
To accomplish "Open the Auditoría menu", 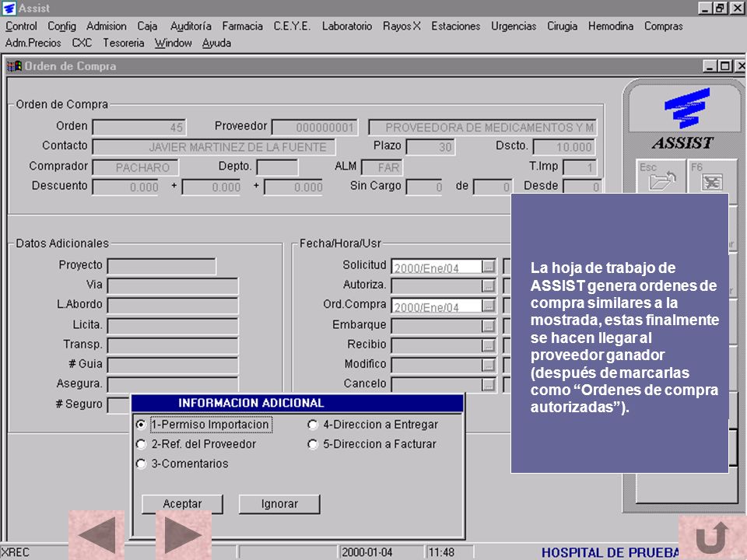I will pyautogui.click(x=191, y=26).
